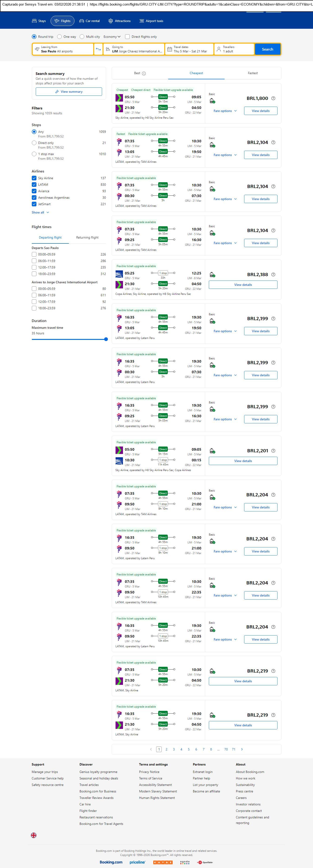Open the Economy cabin class dropdown
Image resolution: width=313 pixels, height=868 pixels.
(x=112, y=37)
